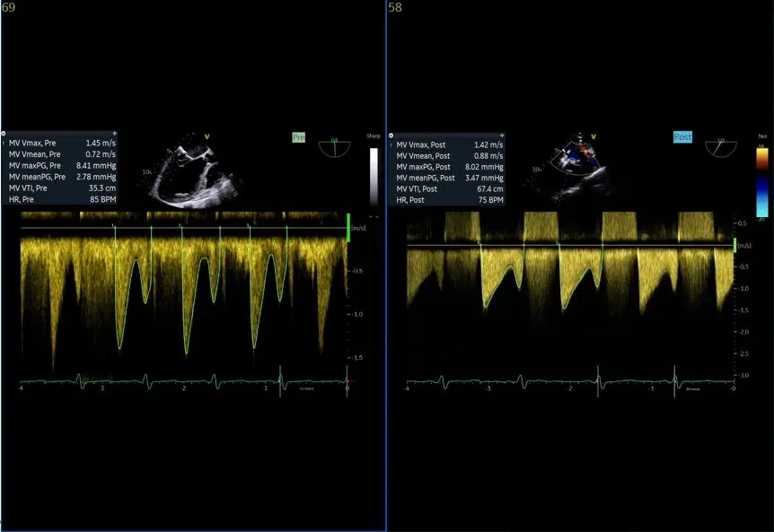Click the Pre probe angle sector indicator

(335, 147)
